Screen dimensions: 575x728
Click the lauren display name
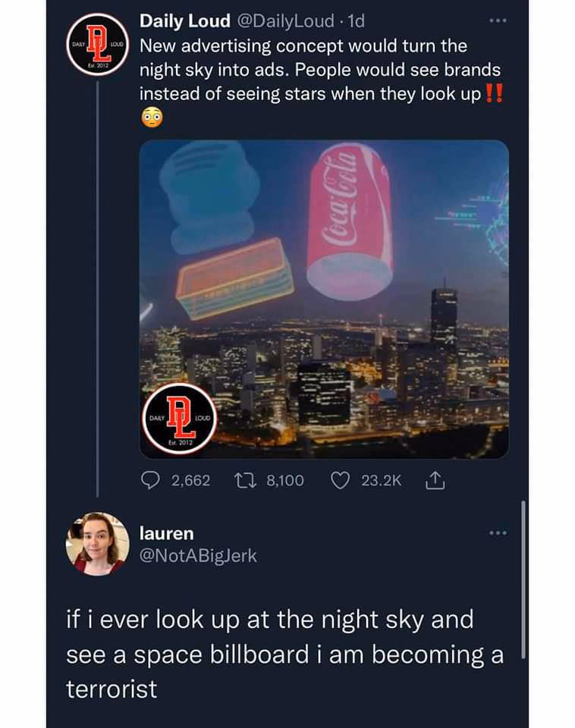[x=166, y=533]
